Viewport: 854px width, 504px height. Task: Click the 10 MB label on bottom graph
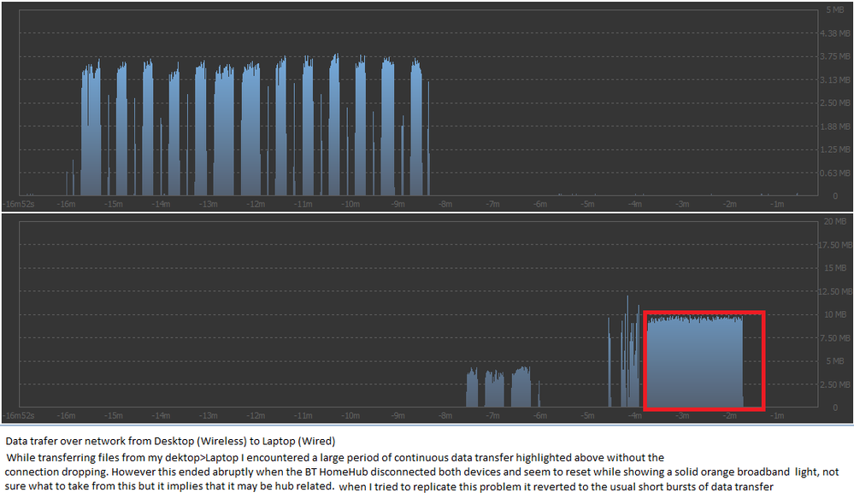tap(835, 314)
